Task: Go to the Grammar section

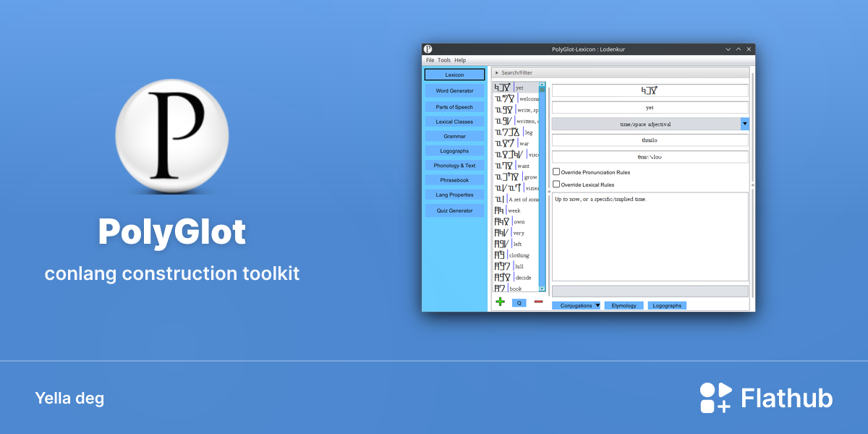Action: (455, 136)
